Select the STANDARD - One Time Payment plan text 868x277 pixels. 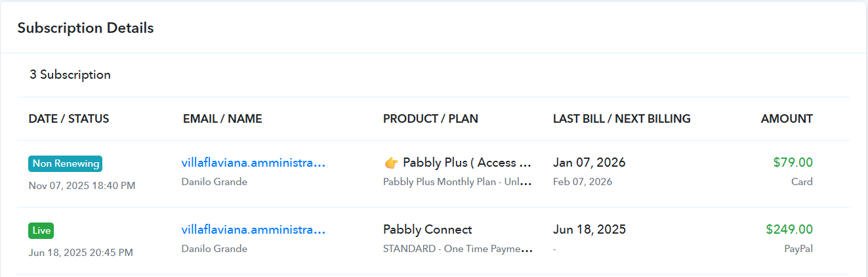tap(457, 249)
